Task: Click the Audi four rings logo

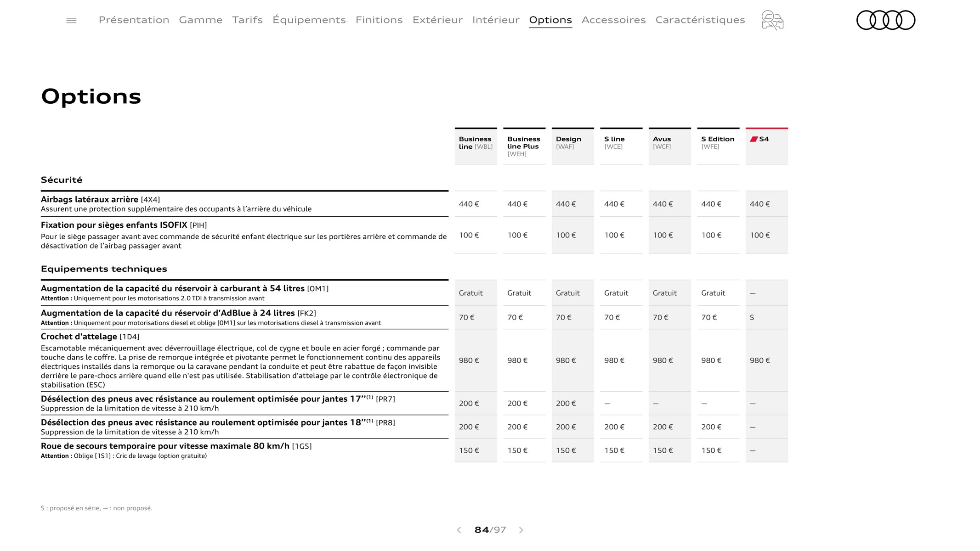Action: [x=886, y=20]
